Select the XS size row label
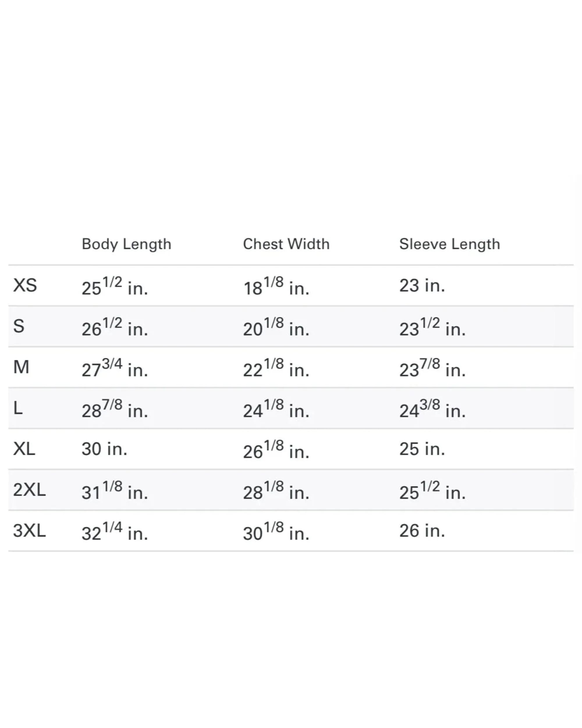This screenshot has height=728, width=582. click(25, 286)
